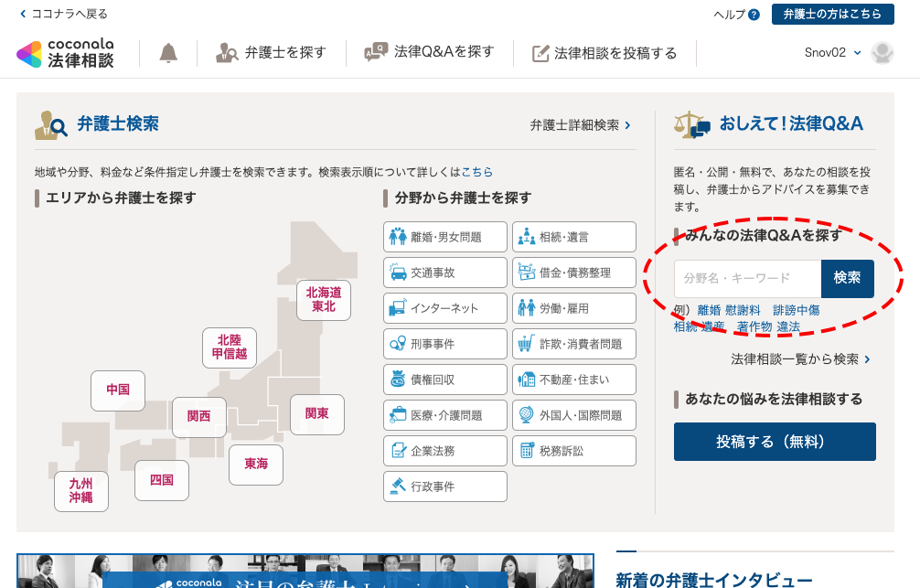Viewport: 920px width, 588px height.
Task: Open 弁護士詳細検索 link
Action: click(x=581, y=125)
